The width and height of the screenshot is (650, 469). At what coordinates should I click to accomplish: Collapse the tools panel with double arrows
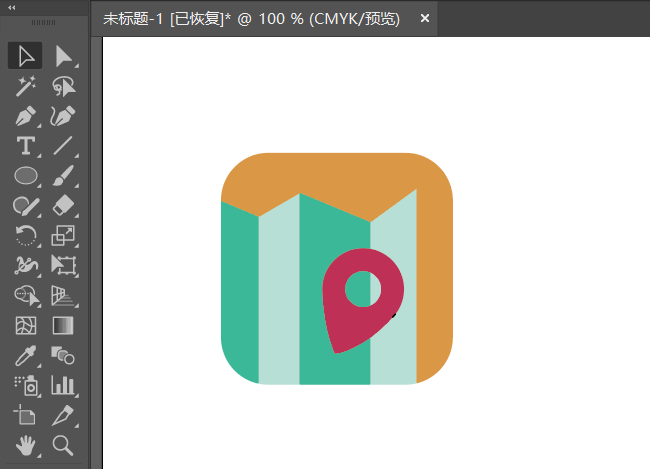[12, 7]
